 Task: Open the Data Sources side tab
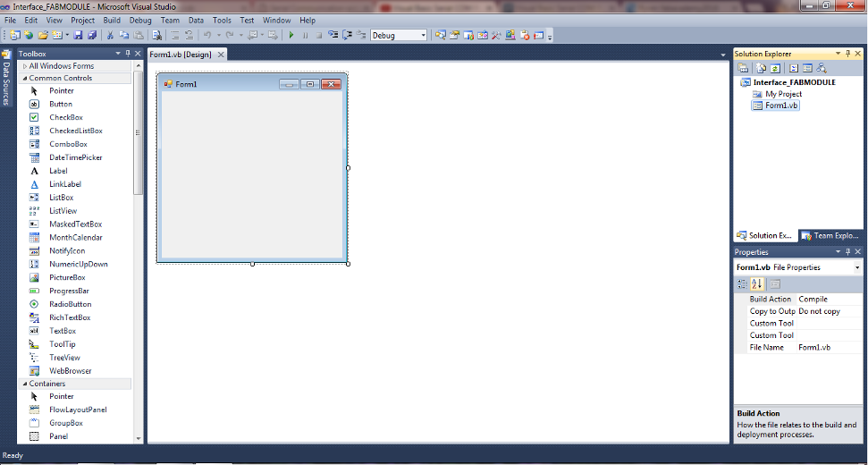click(x=6, y=79)
